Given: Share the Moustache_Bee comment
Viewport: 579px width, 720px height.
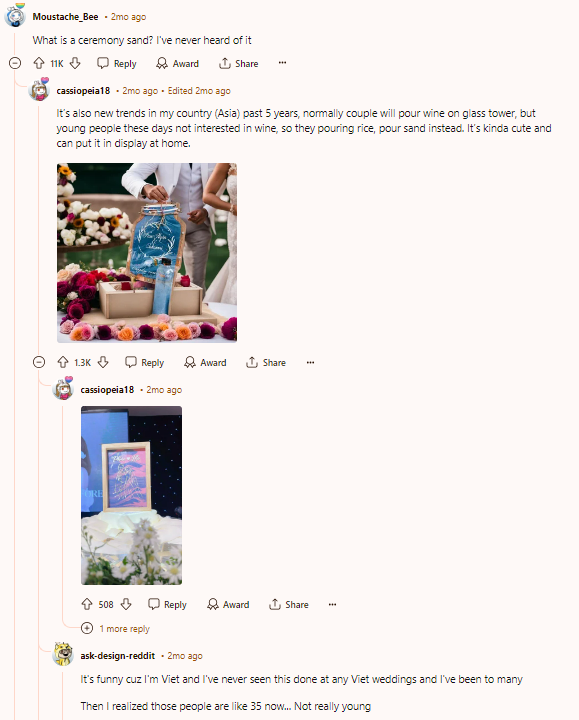Looking at the screenshot, I should [x=239, y=63].
